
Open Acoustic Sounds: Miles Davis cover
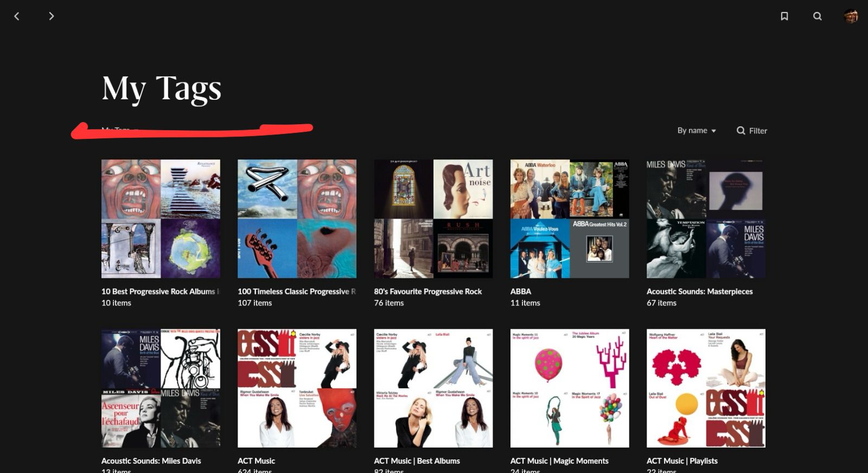point(161,388)
